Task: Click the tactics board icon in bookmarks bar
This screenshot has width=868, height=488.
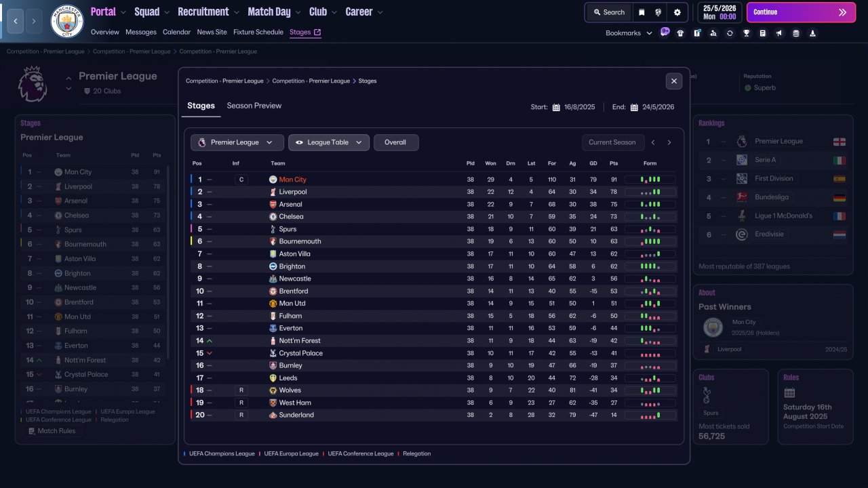Action: click(697, 33)
